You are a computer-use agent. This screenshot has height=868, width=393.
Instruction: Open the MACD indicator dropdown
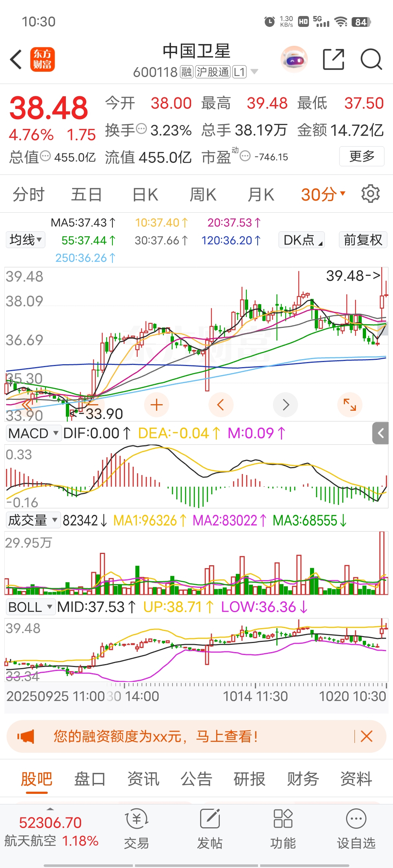point(33,433)
